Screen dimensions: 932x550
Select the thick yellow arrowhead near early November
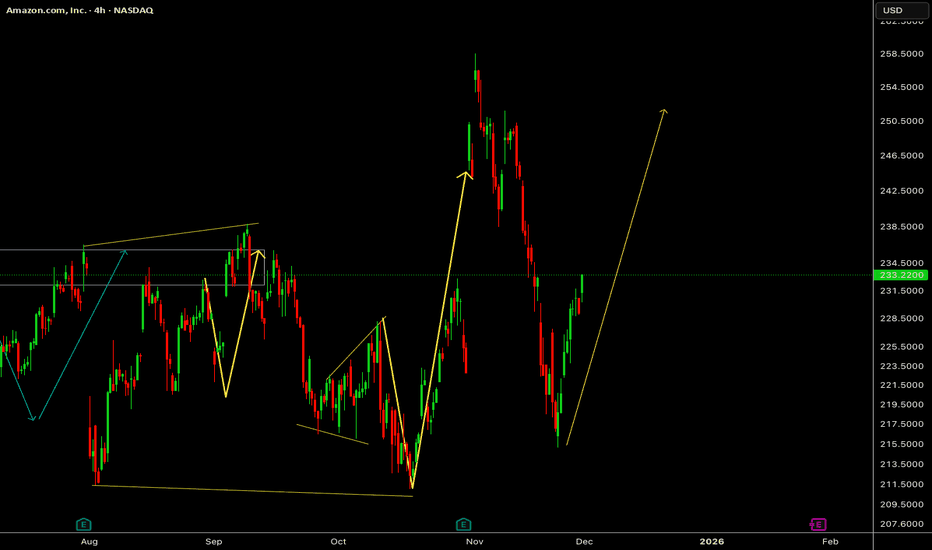pyautogui.click(x=465, y=175)
